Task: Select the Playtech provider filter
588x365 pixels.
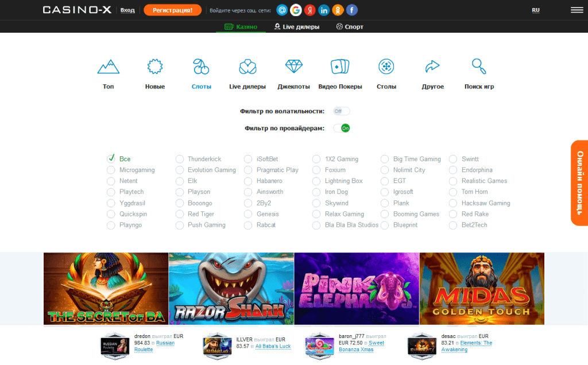Action: [125, 192]
